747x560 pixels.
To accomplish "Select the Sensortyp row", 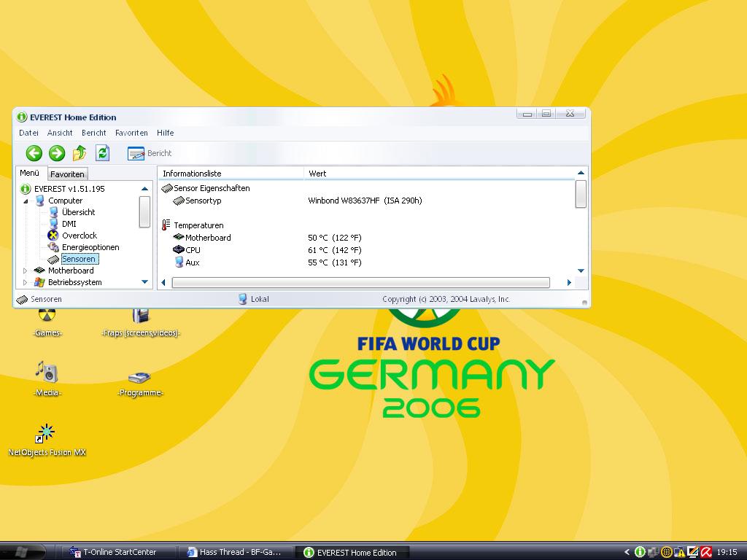I will coord(197,201).
